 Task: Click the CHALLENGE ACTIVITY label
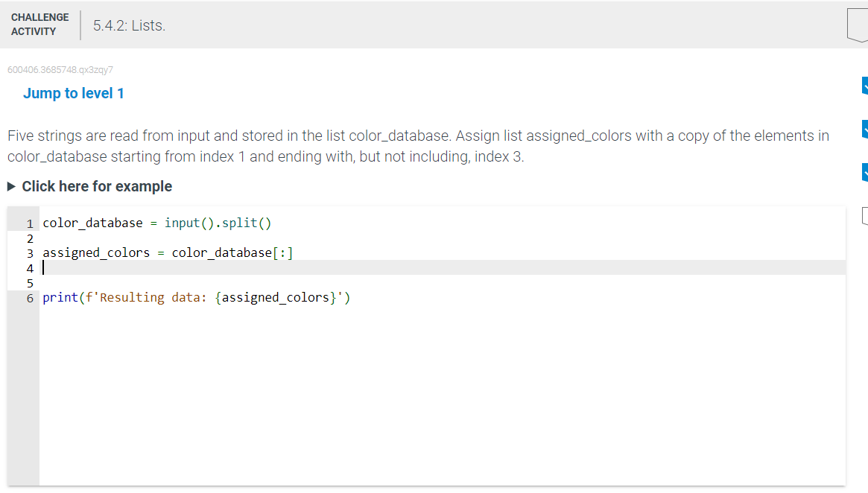(39, 23)
